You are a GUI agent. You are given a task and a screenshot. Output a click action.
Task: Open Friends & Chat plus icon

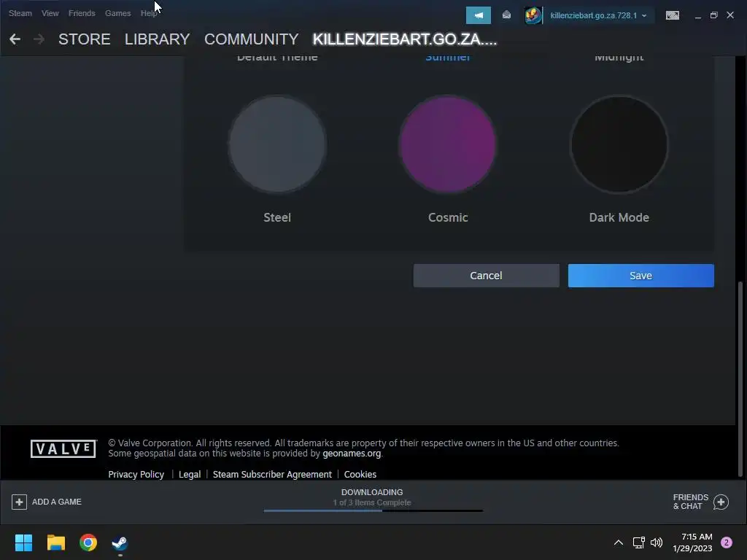point(721,502)
